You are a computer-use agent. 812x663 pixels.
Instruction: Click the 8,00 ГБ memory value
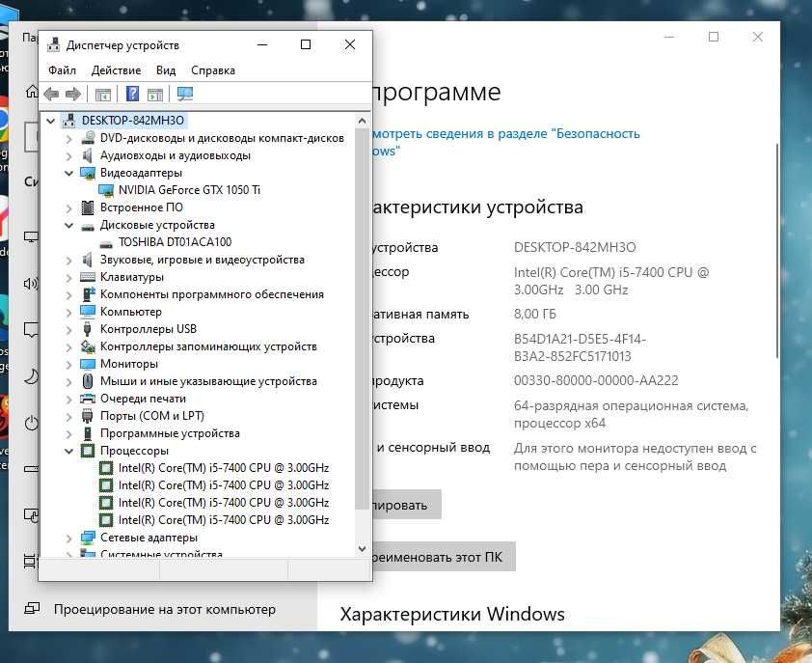pos(535,315)
